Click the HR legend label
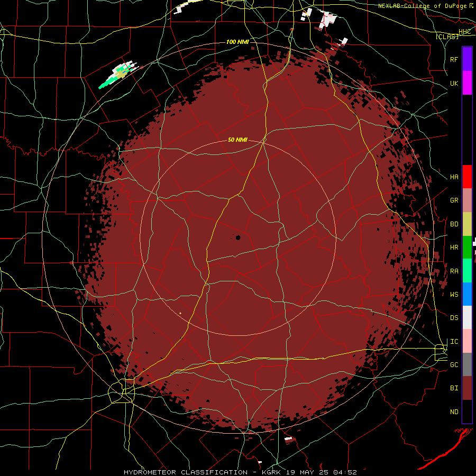The width and height of the screenshot is (476, 476). pyautogui.click(x=454, y=248)
